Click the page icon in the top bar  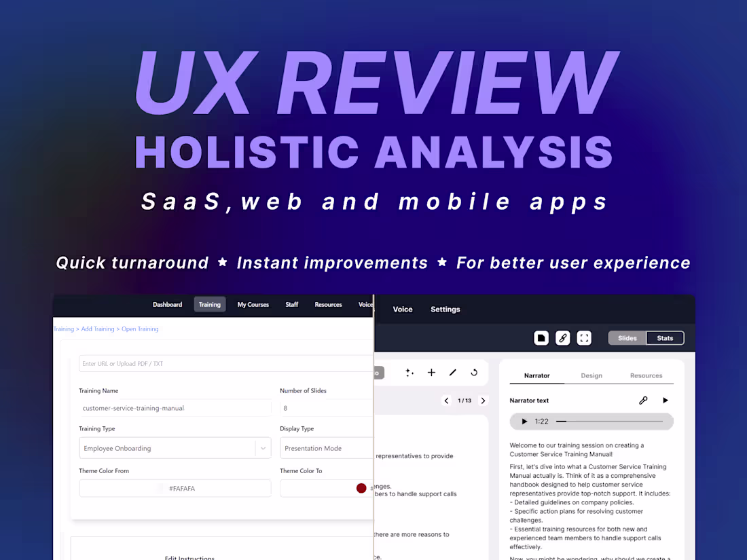[x=542, y=338]
